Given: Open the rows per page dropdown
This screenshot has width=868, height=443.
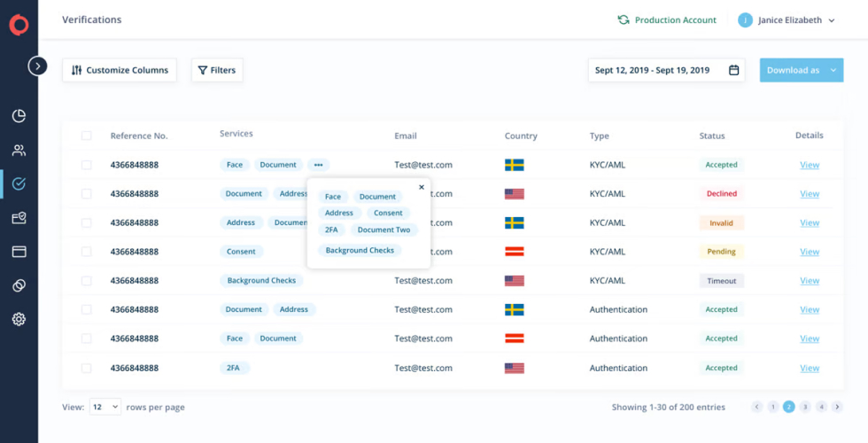Looking at the screenshot, I should pos(105,407).
